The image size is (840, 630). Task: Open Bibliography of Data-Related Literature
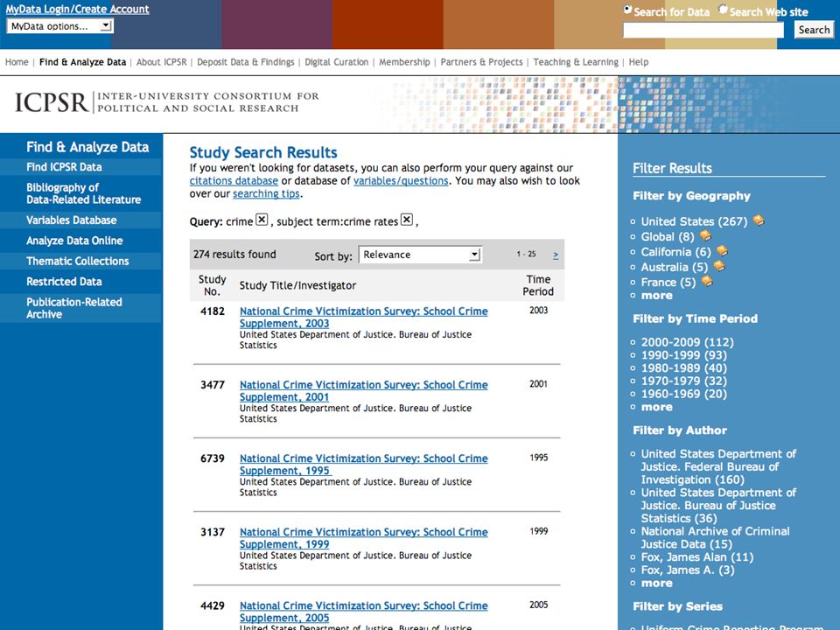coord(84,193)
